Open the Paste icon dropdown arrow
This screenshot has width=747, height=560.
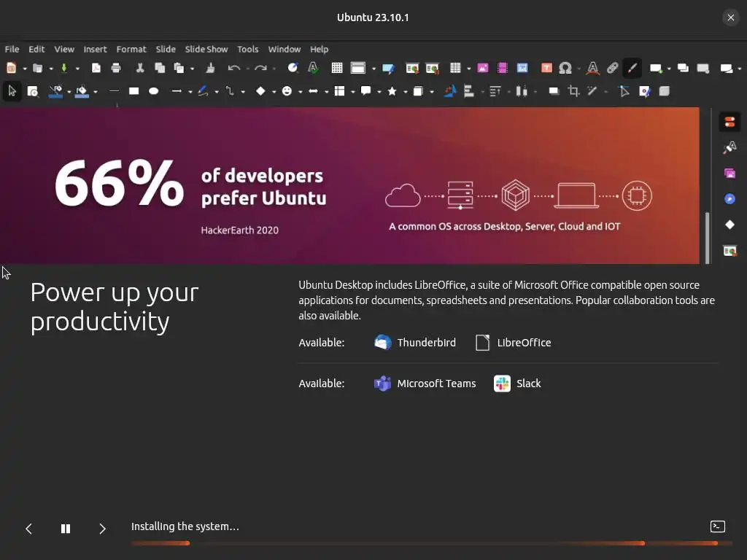click(192, 69)
